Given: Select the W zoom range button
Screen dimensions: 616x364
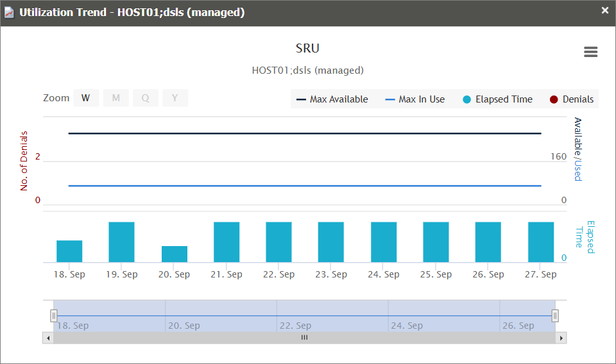Looking at the screenshot, I should [x=86, y=97].
